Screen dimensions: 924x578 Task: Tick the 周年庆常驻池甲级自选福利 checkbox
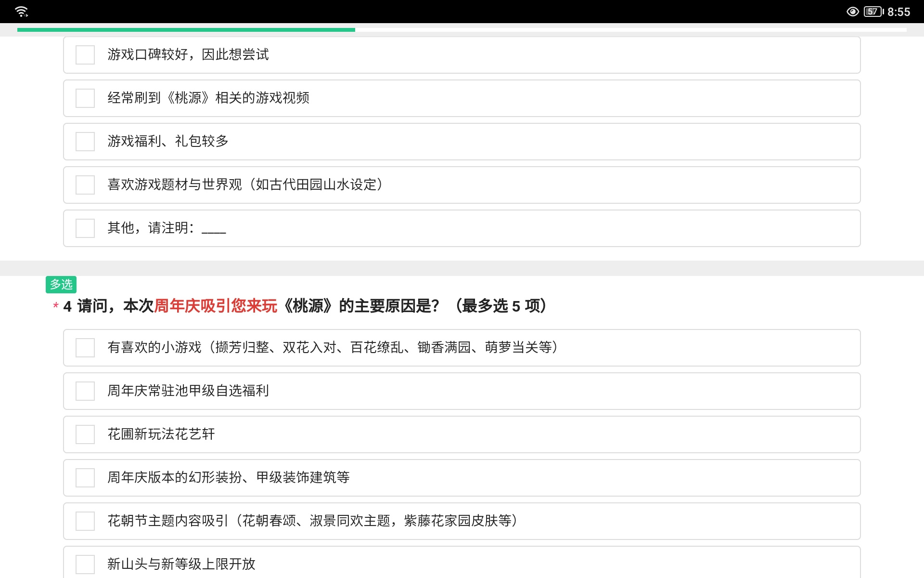85,391
